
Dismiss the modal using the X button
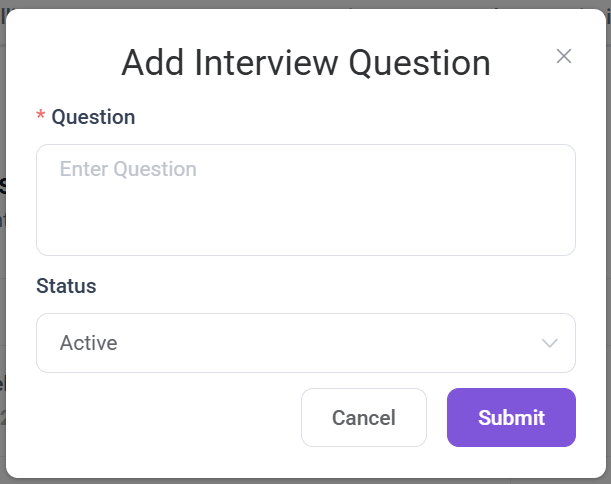click(564, 56)
